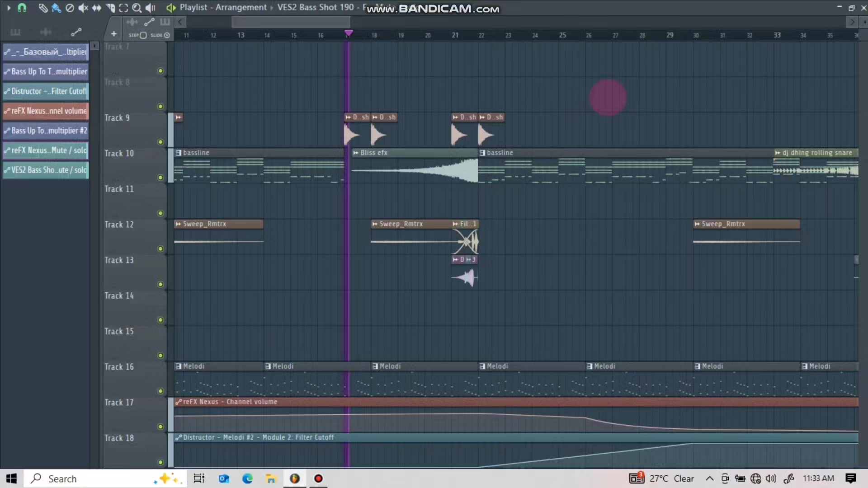Select 'VES2 Bass Sho..ute / solo' picker item
The height and width of the screenshot is (488, 868).
pyautogui.click(x=46, y=170)
